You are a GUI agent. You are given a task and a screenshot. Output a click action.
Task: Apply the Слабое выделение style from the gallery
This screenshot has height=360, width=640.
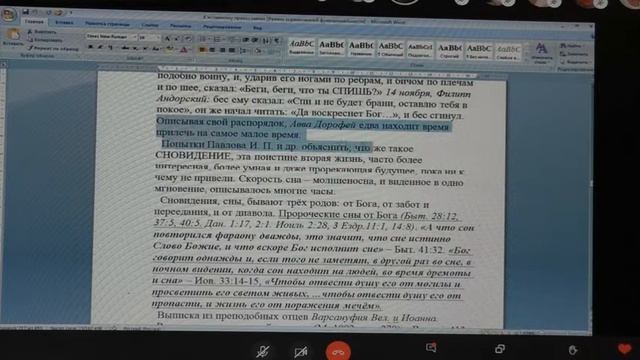coord(508,52)
